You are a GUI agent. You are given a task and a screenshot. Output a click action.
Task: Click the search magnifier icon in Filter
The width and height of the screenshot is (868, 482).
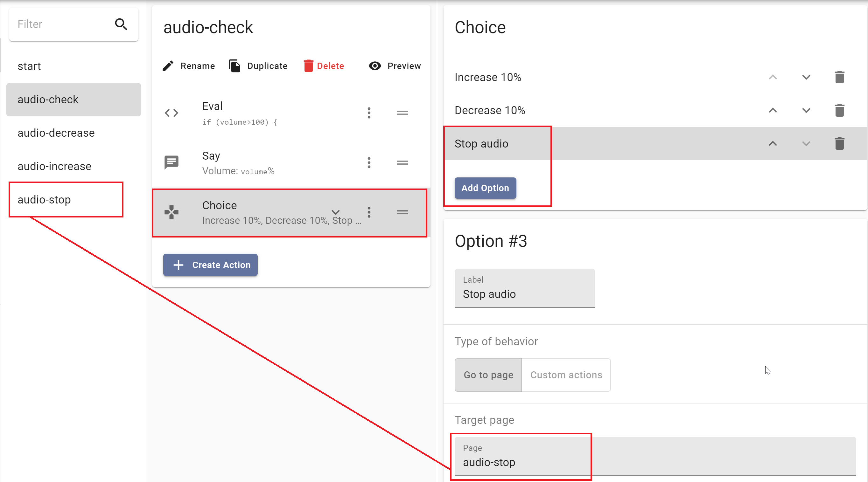point(121,24)
